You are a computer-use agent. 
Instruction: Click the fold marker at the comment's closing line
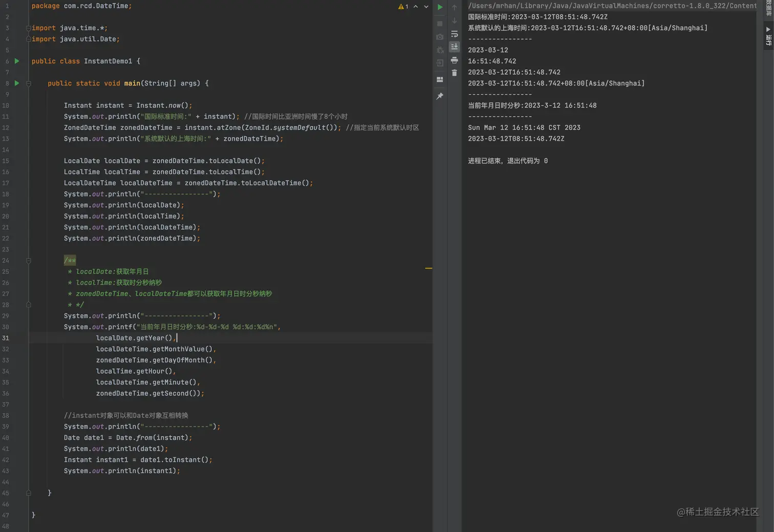[29, 305]
